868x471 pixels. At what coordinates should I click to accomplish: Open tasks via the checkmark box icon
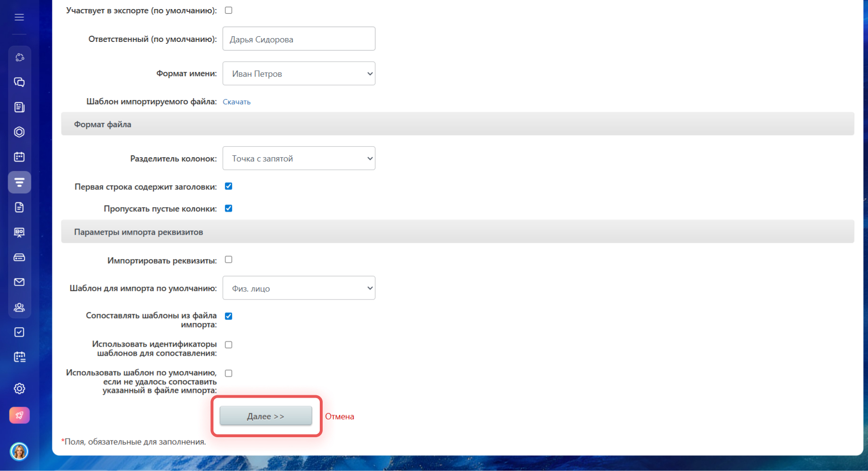point(19,332)
